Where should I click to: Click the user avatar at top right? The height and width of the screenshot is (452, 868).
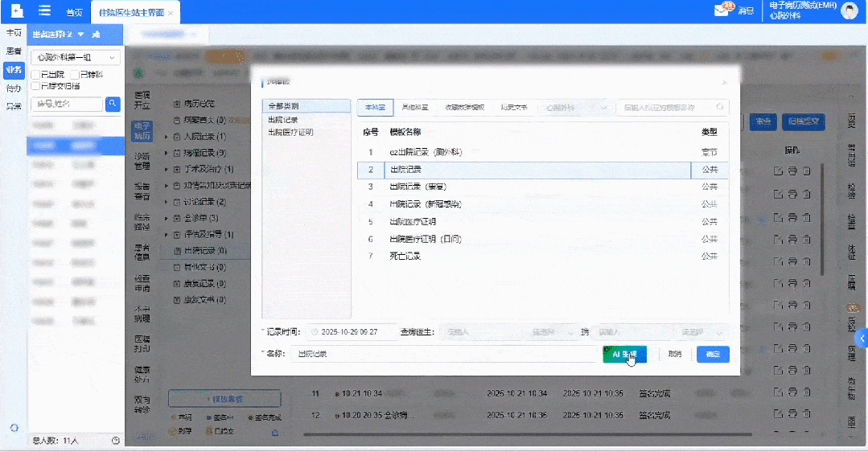849,11
